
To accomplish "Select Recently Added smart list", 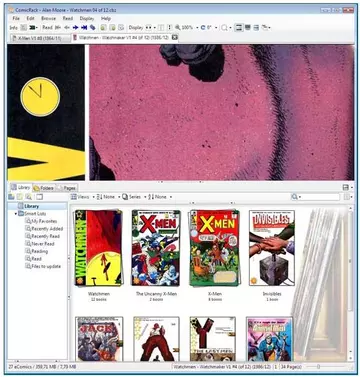I will (47, 229).
